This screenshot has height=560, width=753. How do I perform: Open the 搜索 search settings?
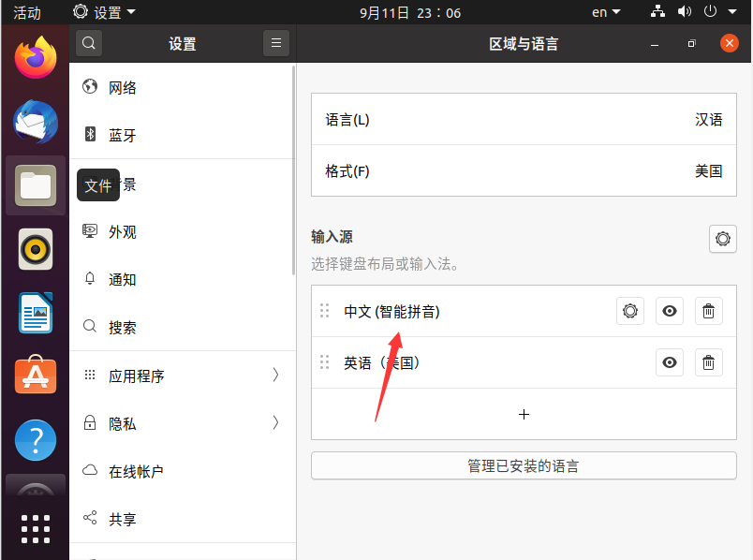point(183,327)
